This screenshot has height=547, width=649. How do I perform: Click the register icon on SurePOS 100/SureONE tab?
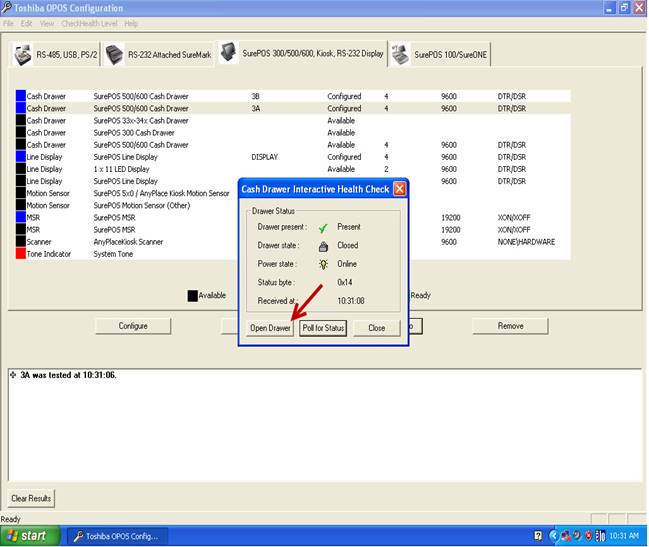400,54
